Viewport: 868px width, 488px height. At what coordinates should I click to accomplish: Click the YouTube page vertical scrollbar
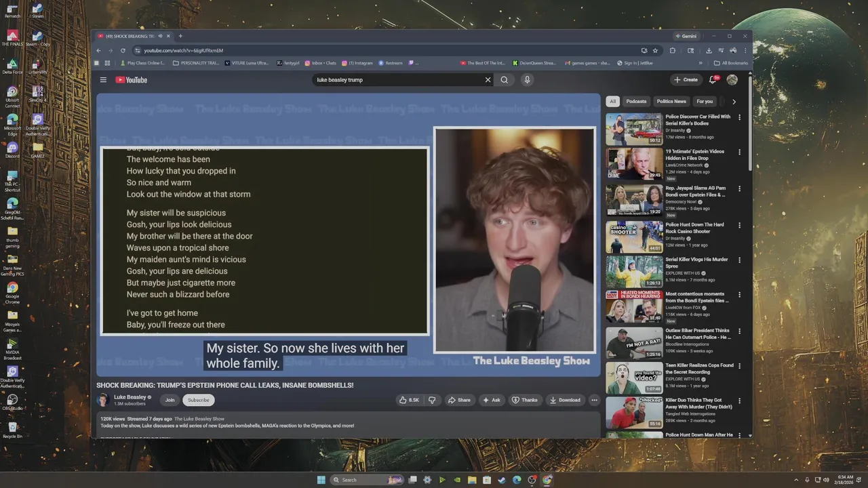click(x=750, y=122)
